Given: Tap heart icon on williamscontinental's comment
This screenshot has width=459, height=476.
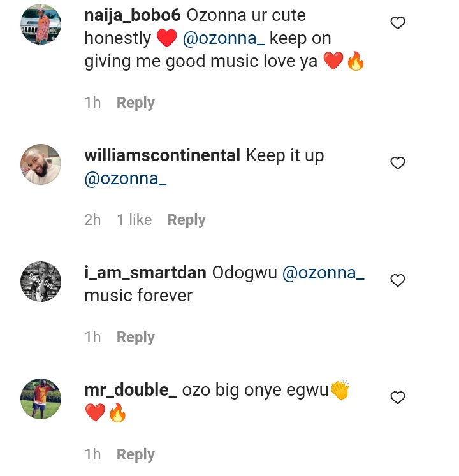Looking at the screenshot, I should tap(398, 164).
